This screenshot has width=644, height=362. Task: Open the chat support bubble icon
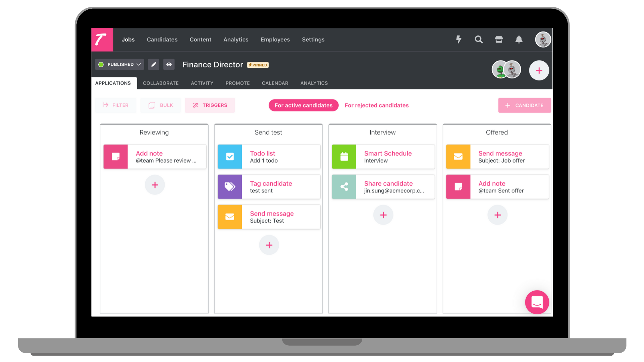pyautogui.click(x=537, y=302)
